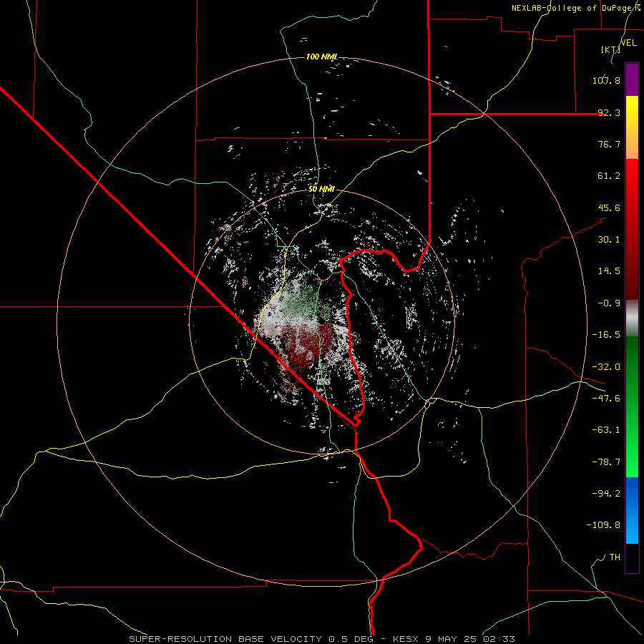Click the 14.5 legend value
Screen dimensions: 644x644
pyautogui.click(x=609, y=271)
